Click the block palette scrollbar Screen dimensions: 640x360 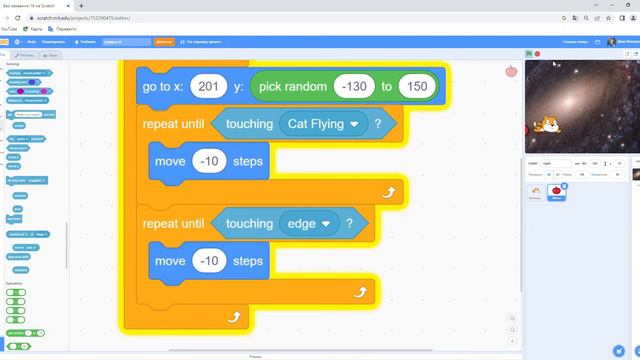pos(67,245)
